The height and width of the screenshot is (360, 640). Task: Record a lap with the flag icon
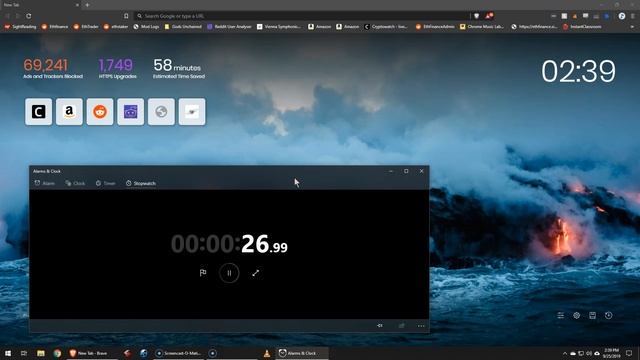pos(203,273)
